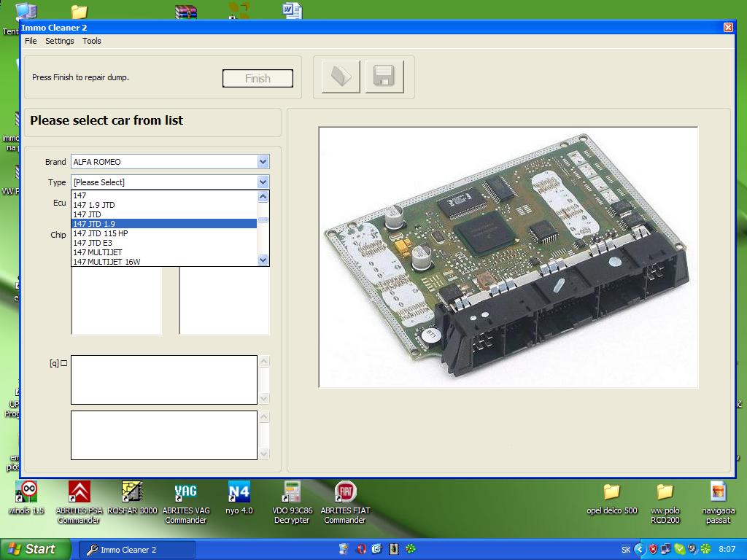747x560 pixels.
Task: Launch ABRITES FIAT Commander shortcut
Action: 345,502
